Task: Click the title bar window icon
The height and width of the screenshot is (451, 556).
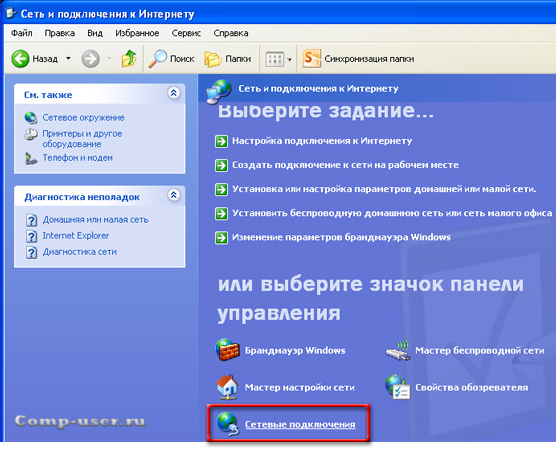Action: click(11, 13)
